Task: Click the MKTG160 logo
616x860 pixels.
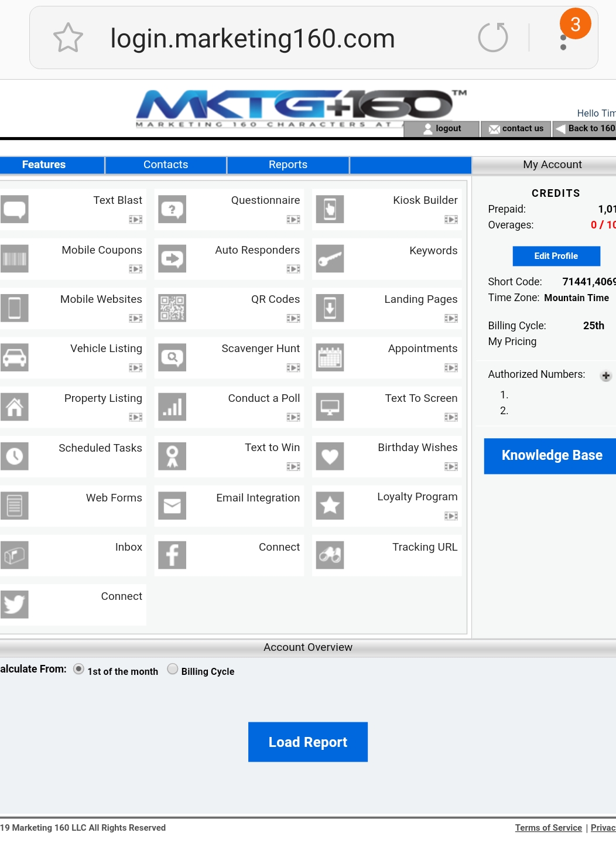Action: (301, 108)
